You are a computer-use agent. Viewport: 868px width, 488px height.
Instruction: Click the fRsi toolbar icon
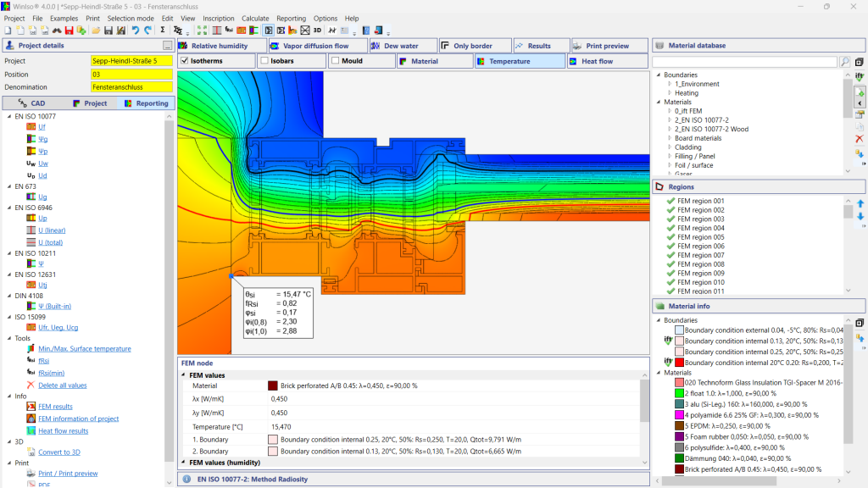click(229, 30)
